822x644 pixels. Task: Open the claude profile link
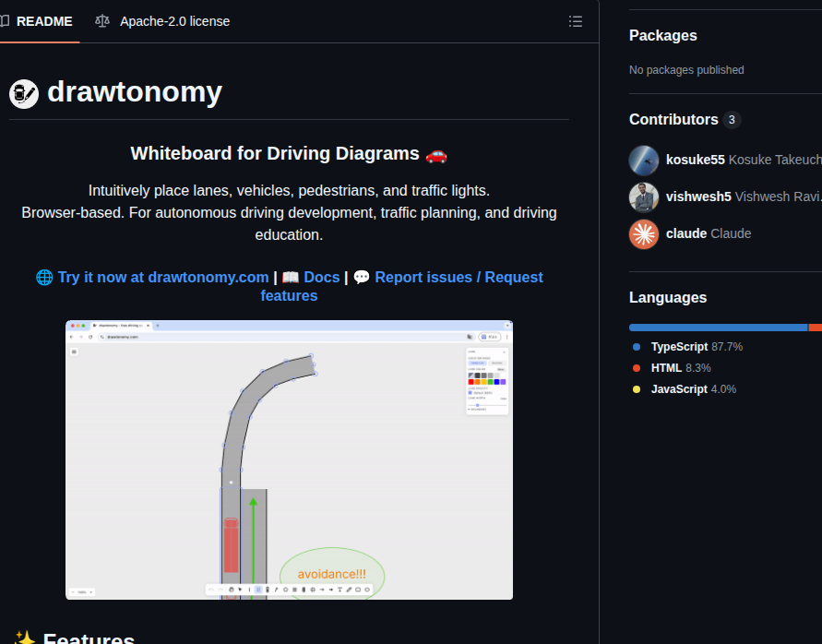point(686,233)
